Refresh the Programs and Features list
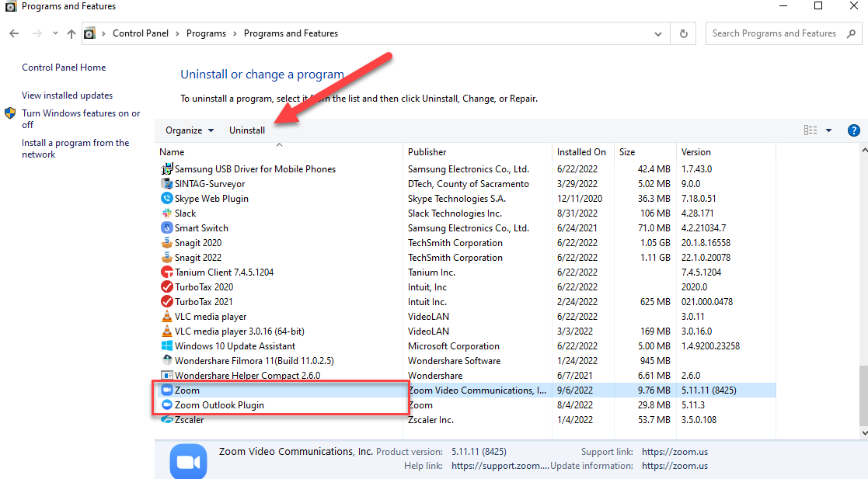868x479 pixels. 684,33
